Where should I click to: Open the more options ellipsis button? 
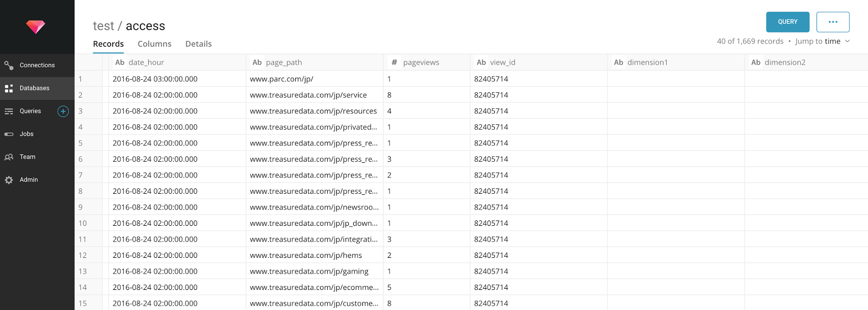833,22
